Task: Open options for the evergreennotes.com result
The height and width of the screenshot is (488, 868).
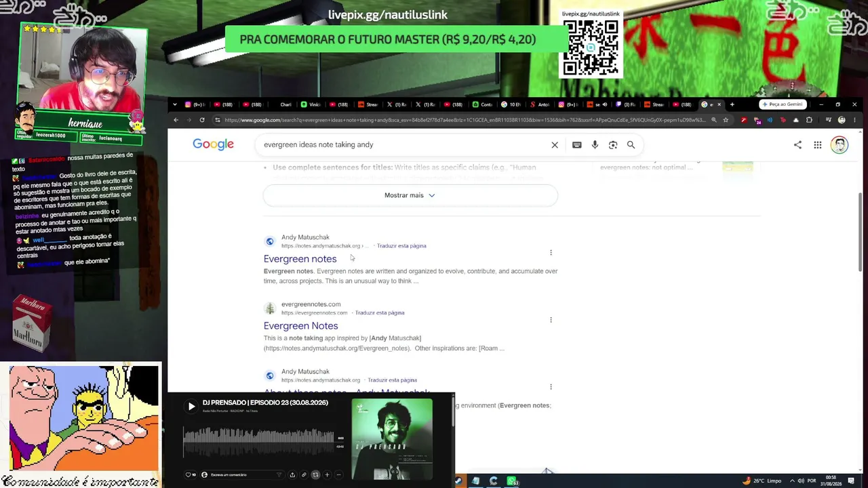Action: point(551,320)
